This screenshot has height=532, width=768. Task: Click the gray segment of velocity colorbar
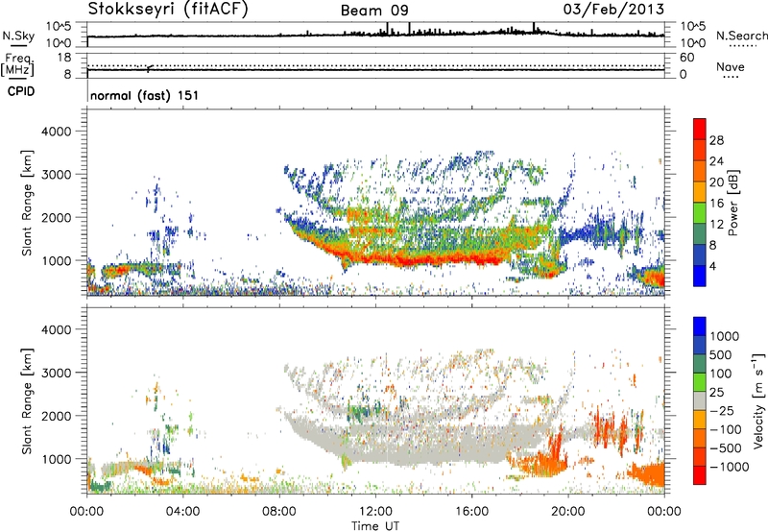[700, 401]
